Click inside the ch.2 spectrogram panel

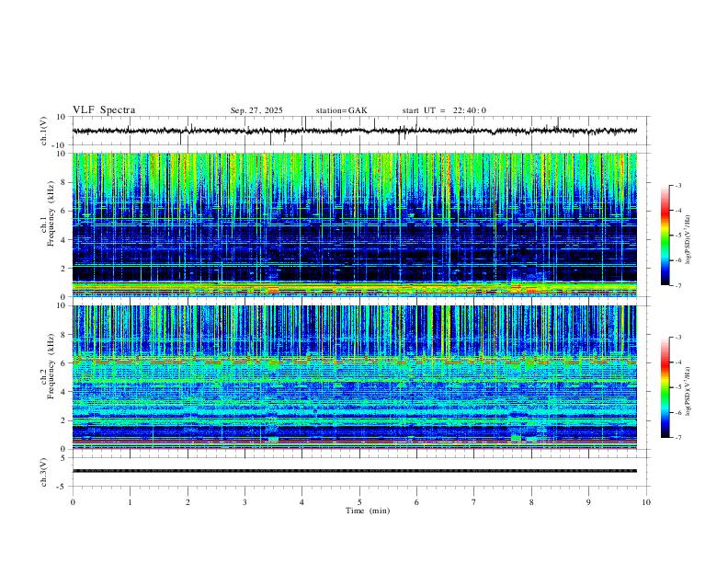(355, 377)
